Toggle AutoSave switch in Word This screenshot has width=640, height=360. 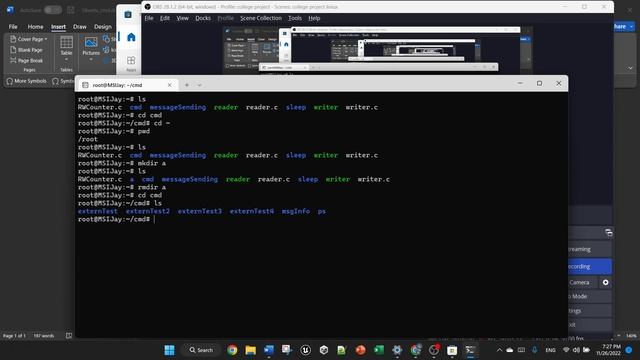pos(53,10)
